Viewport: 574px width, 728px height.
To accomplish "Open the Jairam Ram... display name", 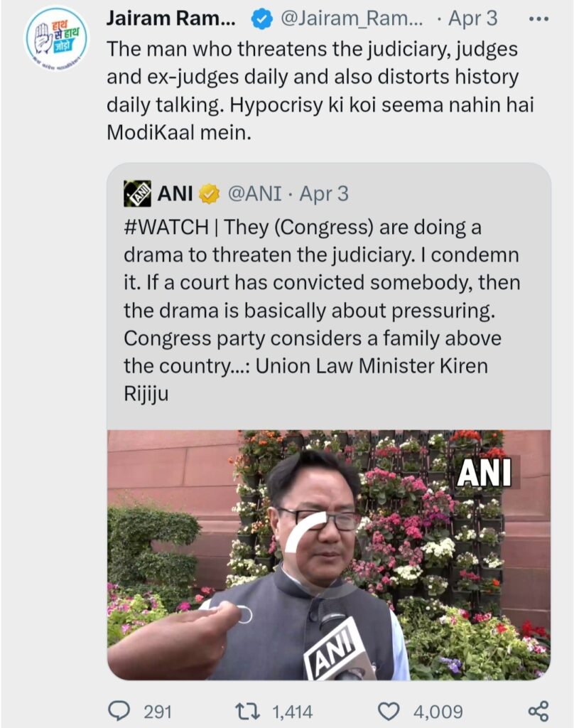I will click(170, 18).
